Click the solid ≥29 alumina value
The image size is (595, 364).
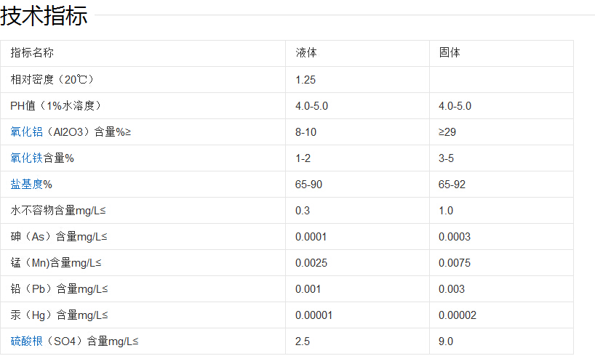(447, 132)
